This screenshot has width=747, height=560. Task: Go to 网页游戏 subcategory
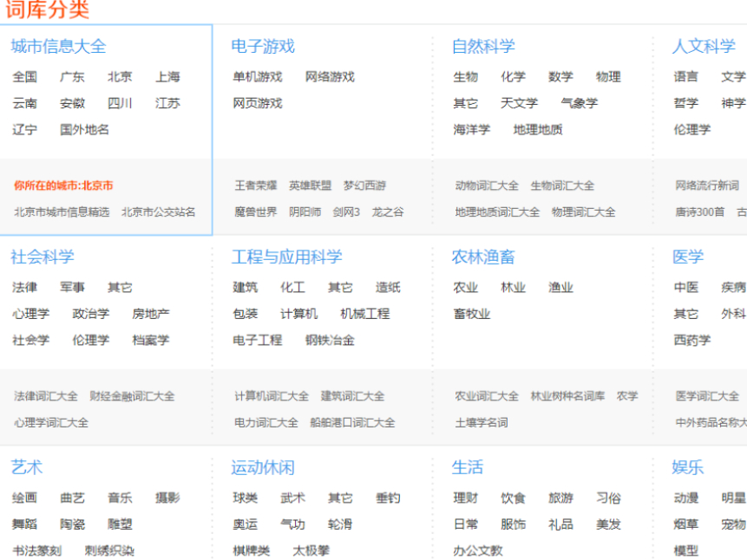click(x=258, y=103)
